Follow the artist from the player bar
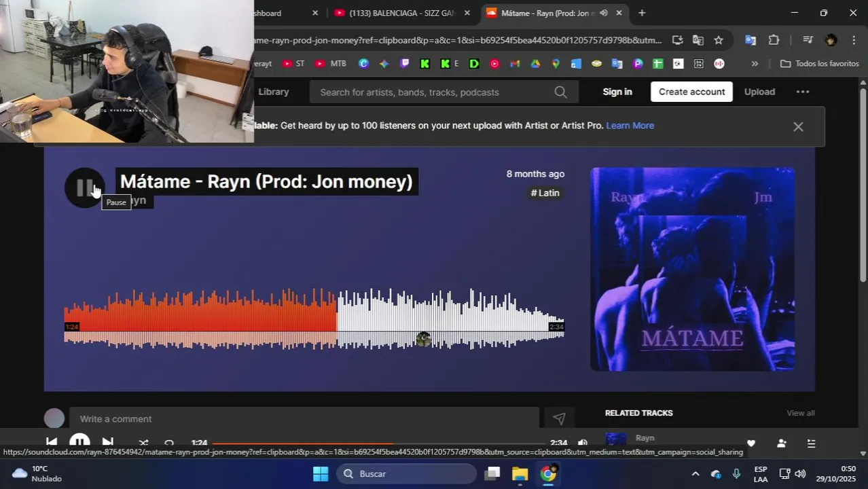The image size is (868, 489). pyautogui.click(x=781, y=443)
